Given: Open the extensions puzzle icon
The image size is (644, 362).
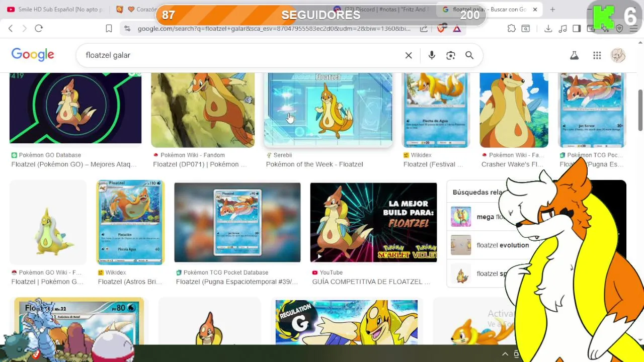Looking at the screenshot, I should click(512, 29).
